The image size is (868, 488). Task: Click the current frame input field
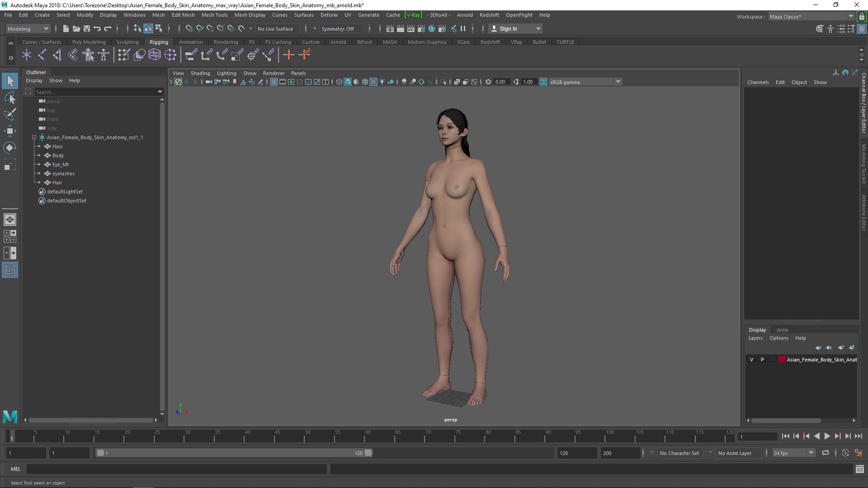click(x=757, y=436)
